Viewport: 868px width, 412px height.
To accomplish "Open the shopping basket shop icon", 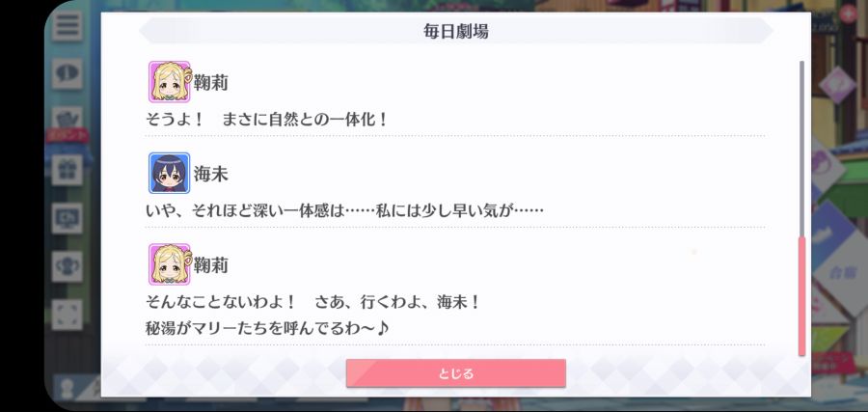I will coord(67,118).
